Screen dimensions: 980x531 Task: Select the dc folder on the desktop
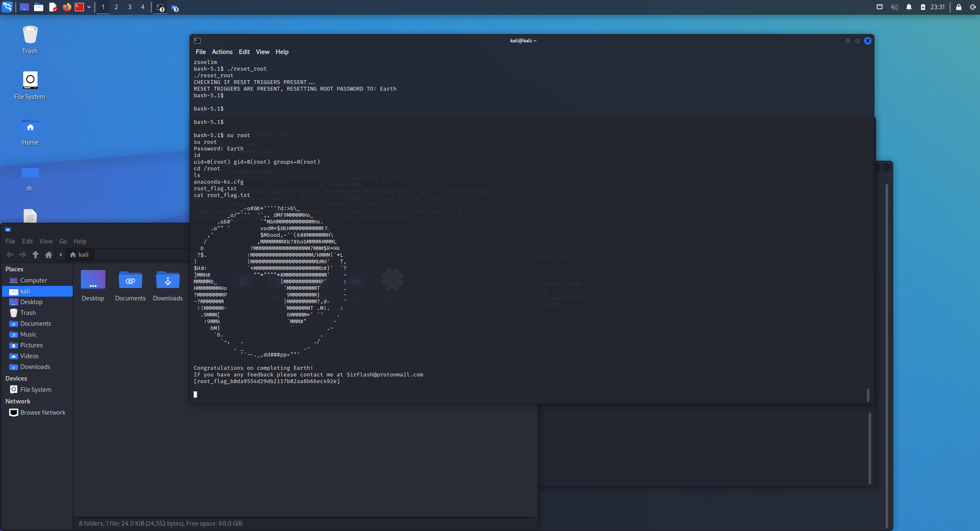pos(30,178)
